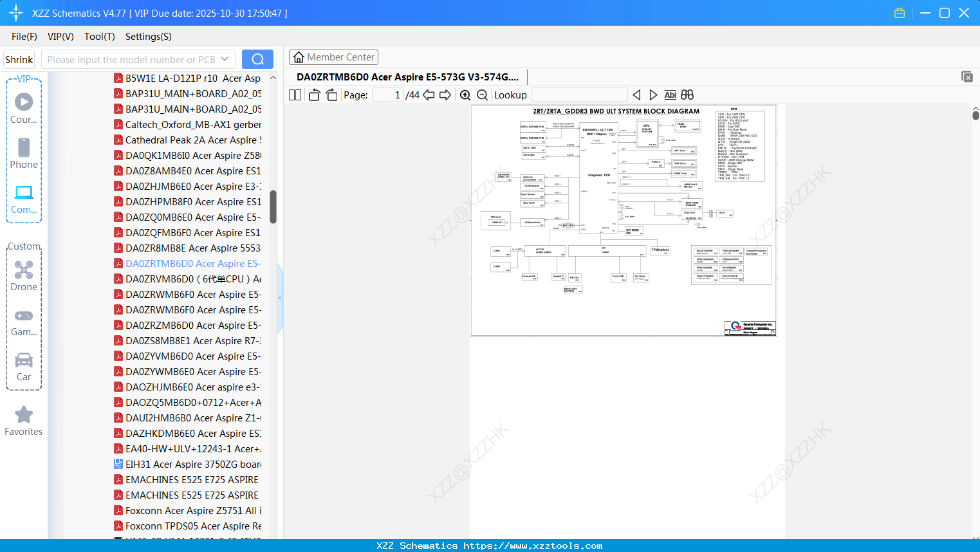Screen dimensions: 980x552
Task: Go to the next page
Action: click(x=445, y=95)
